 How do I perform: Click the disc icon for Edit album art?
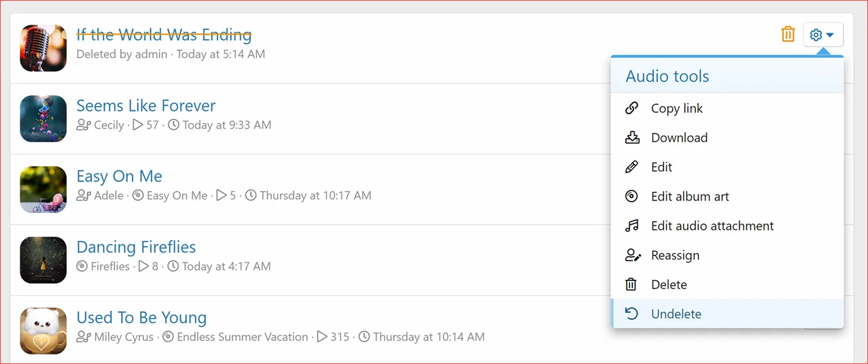[x=631, y=197]
